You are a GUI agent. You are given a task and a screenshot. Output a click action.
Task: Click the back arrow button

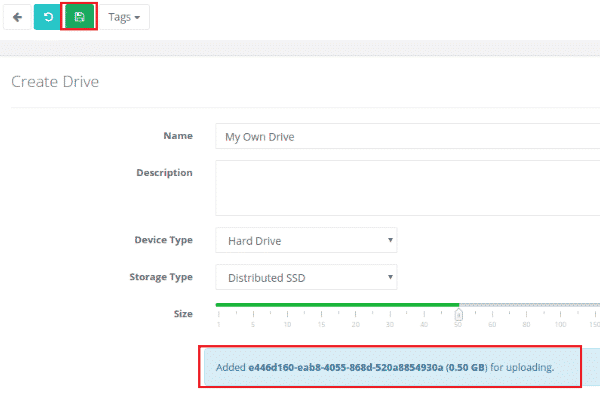click(17, 17)
